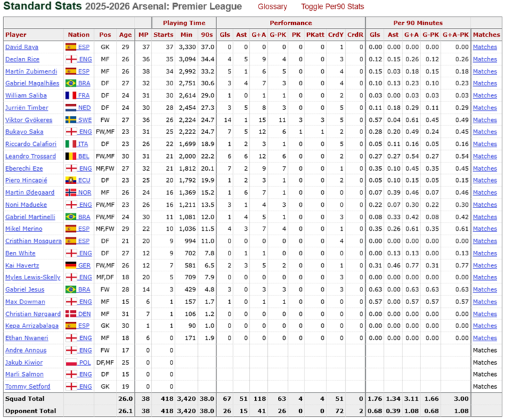
Task: Open Matches link for Ethan Nwaneri
Action: pyautogui.click(x=485, y=338)
